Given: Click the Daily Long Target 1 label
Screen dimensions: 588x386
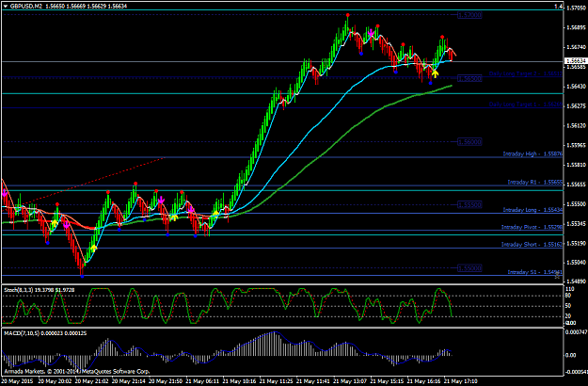Looking at the screenshot, I should (525, 105).
